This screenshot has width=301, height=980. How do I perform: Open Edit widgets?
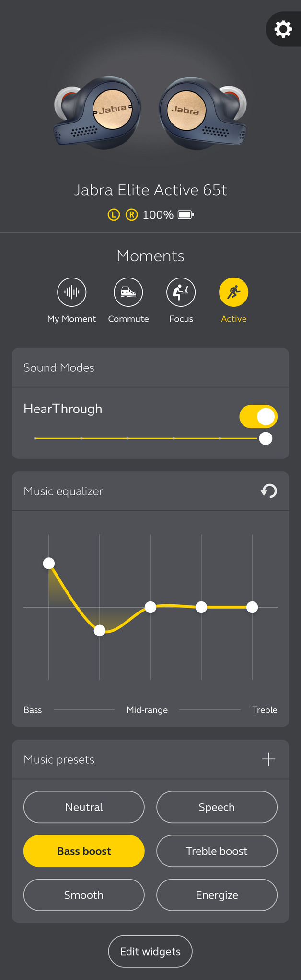click(x=150, y=952)
